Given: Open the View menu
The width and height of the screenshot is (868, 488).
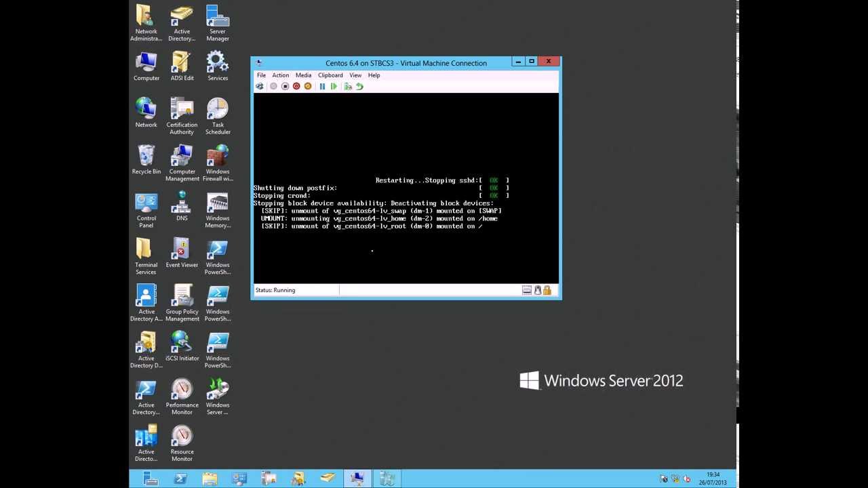Looking at the screenshot, I should click(355, 75).
